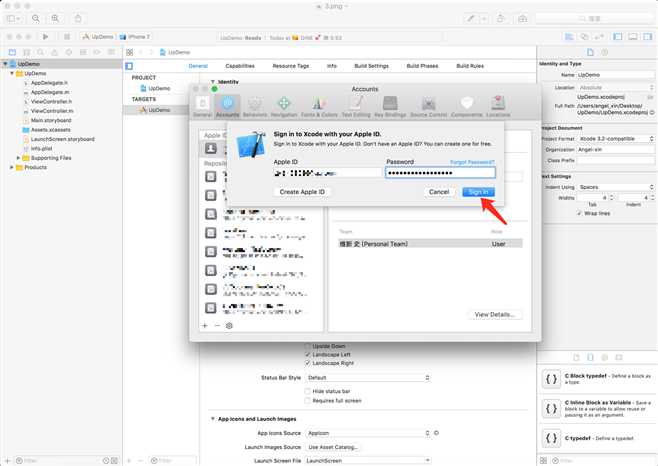The image size is (658, 466).
Task: Click the Create Apple ID button
Action: pyautogui.click(x=302, y=192)
